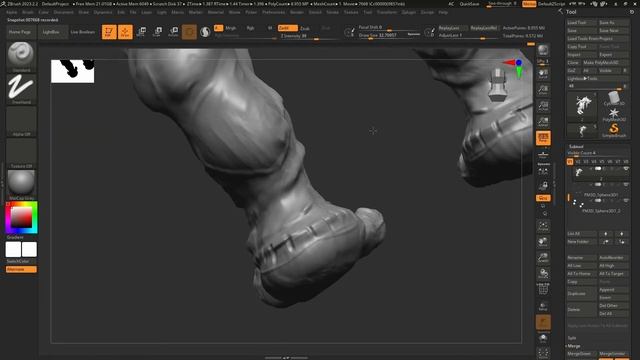This screenshot has height=360, width=640.
Task: Click the Gizmo 3D orange toolbar icon
Action: coord(189,32)
